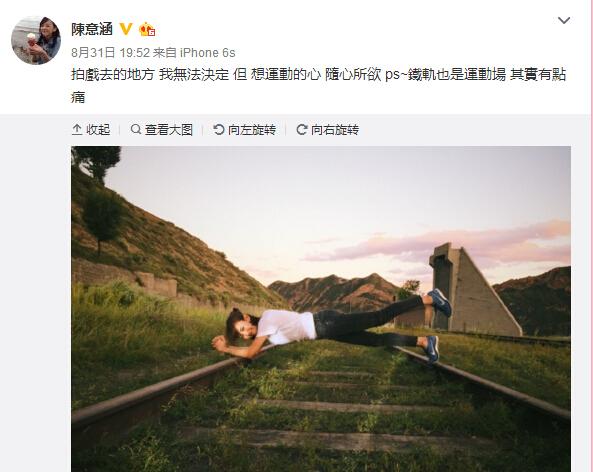Rotate image left with 向左旋转
This screenshot has width=593, height=472.
(x=245, y=130)
